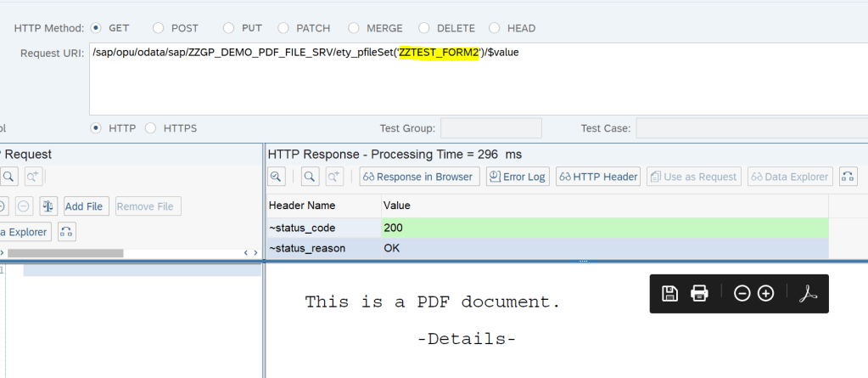Choose the HTTP protocol option
This screenshot has height=378, width=868.
pyautogui.click(x=97, y=128)
